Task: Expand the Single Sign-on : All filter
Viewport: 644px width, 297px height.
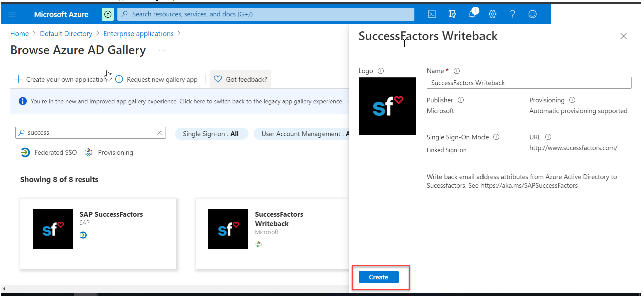Action: pyautogui.click(x=211, y=133)
